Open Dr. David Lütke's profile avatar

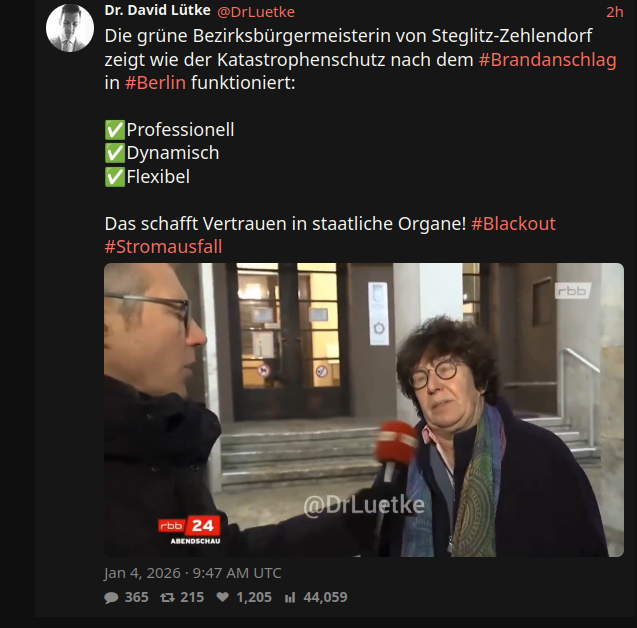pyautogui.click(x=70, y=28)
